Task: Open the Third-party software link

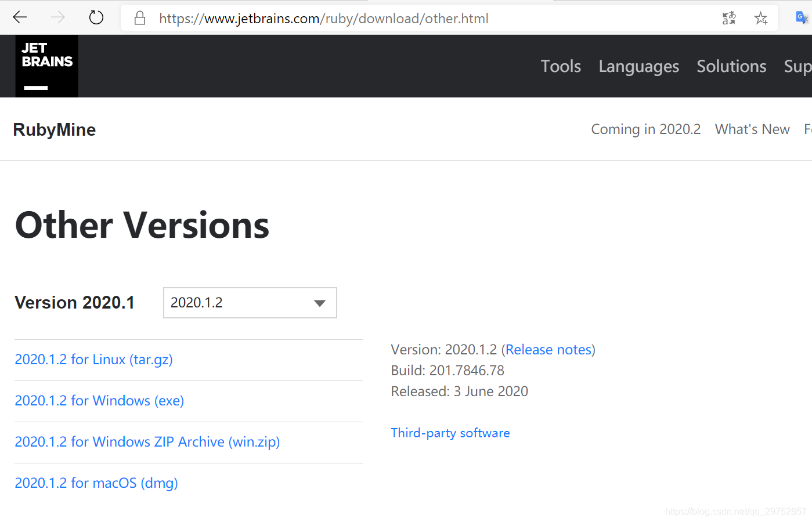Action: [x=450, y=433]
